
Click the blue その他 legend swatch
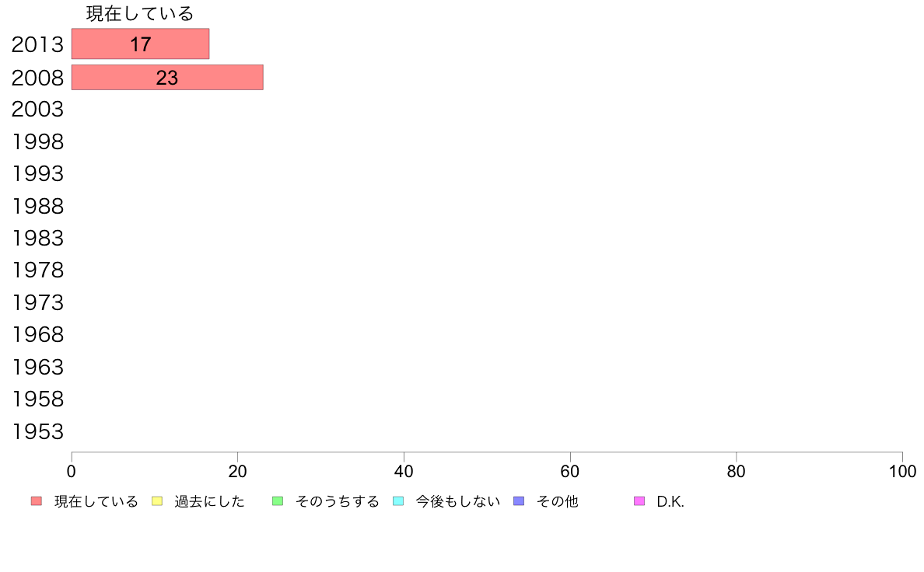(519, 501)
